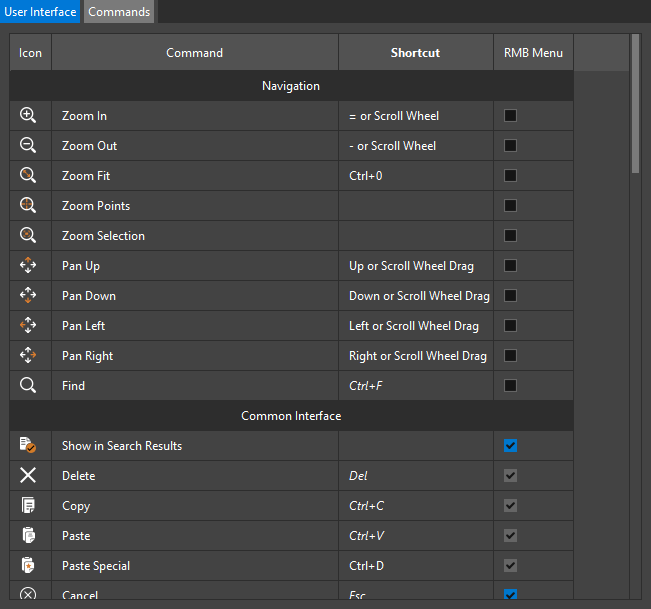Image resolution: width=651 pixels, height=609 pixels.
Task: Click the Delete X icon
Action: tap(28, 475)
